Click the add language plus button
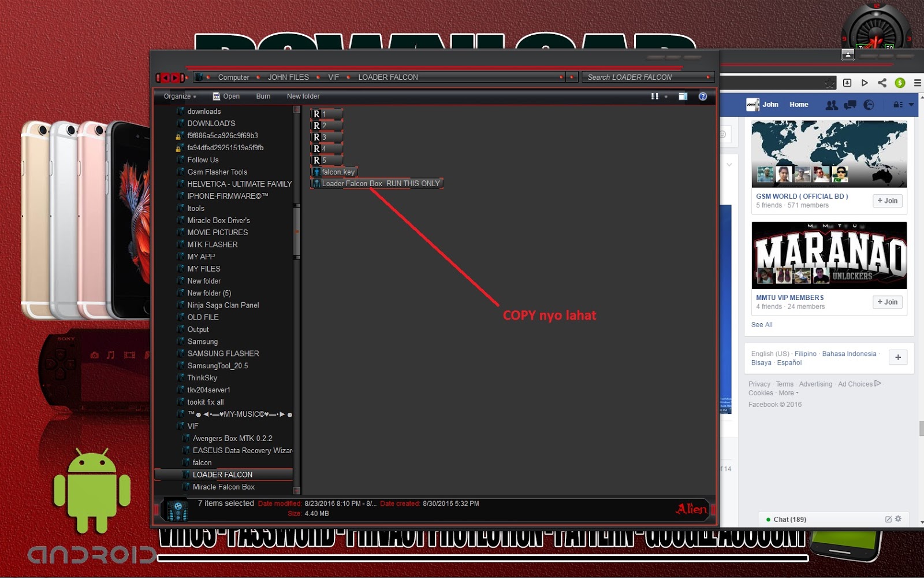The height and width of the screenshot is (578, 924). pos(898,357)
